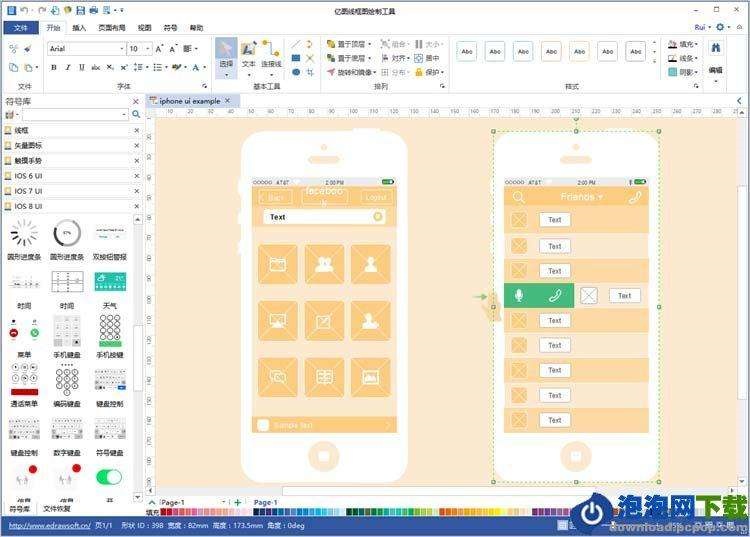This screenshot has width=750, height=537.
Task: Select the iphone ui example document tab
Action: pyautogui.click(x=190, y=101)
